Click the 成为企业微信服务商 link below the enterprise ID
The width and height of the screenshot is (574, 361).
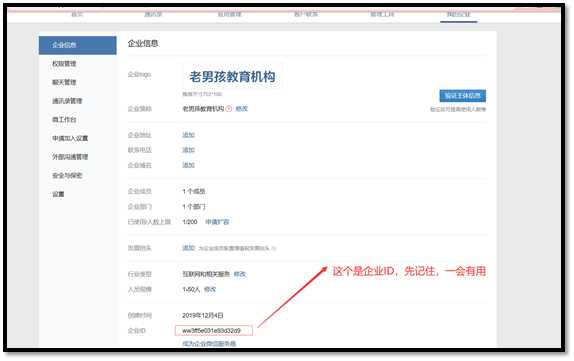click(209, 344)
